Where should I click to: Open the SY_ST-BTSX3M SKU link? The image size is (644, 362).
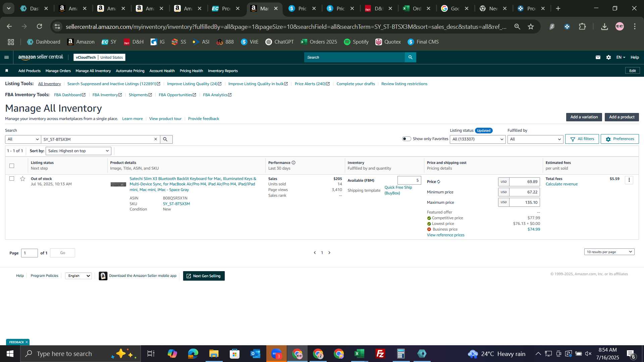point(176,204)
